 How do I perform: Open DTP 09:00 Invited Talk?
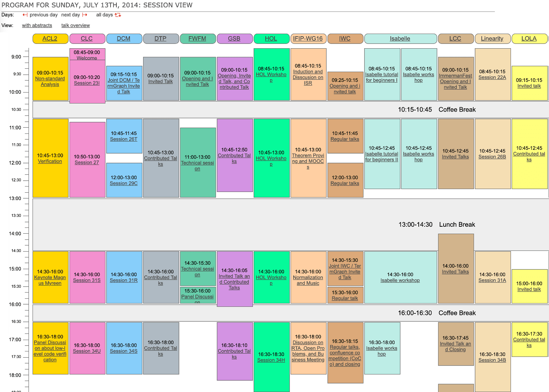(161, 82)
